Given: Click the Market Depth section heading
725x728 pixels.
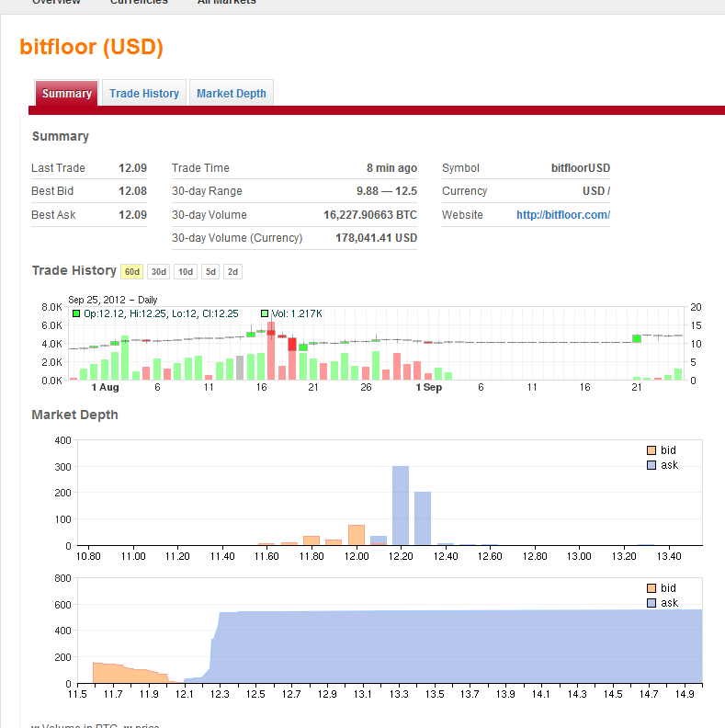Looking at the screenshot, I should point(74,415).
